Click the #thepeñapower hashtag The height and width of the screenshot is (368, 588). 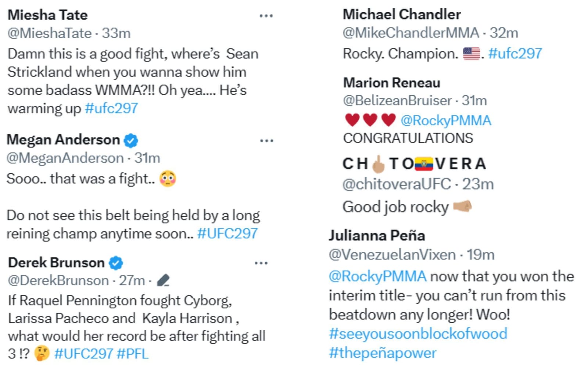click(382, 353)
